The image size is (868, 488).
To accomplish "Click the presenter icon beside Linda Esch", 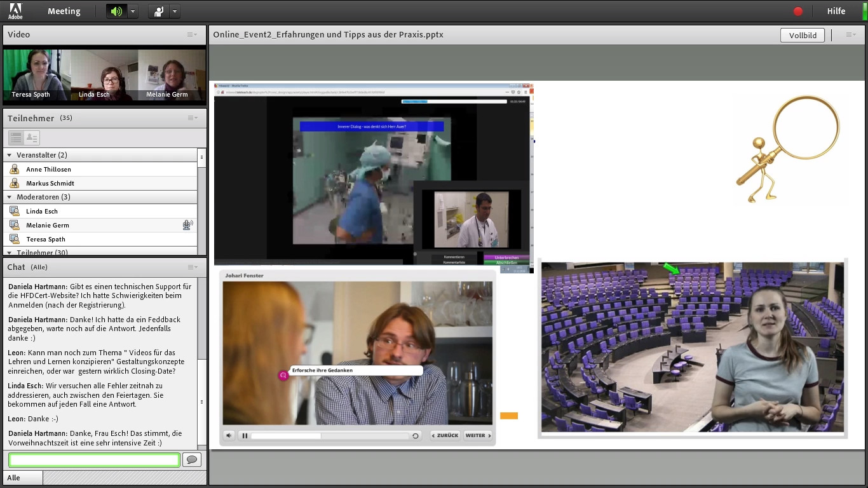I will 14,211.
